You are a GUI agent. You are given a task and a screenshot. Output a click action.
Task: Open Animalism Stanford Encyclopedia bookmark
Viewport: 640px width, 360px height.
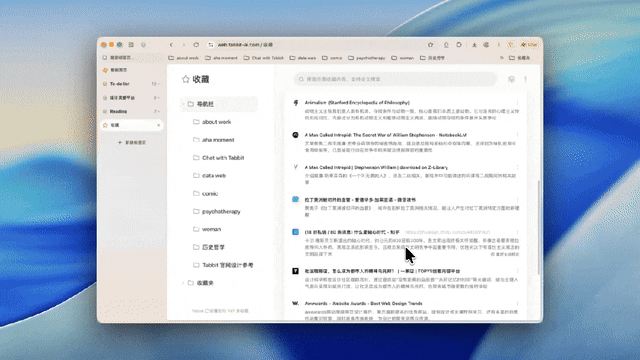click(357, 103)
